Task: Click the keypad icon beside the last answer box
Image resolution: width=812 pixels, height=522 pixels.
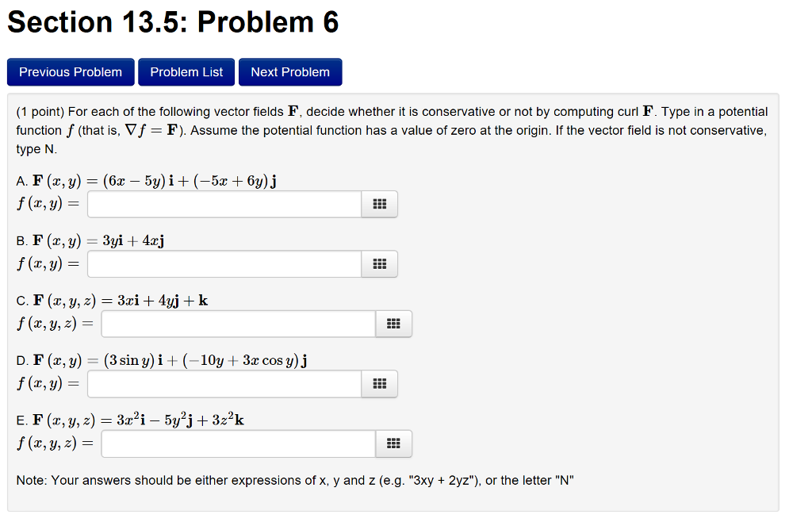Action: [393, 443]
